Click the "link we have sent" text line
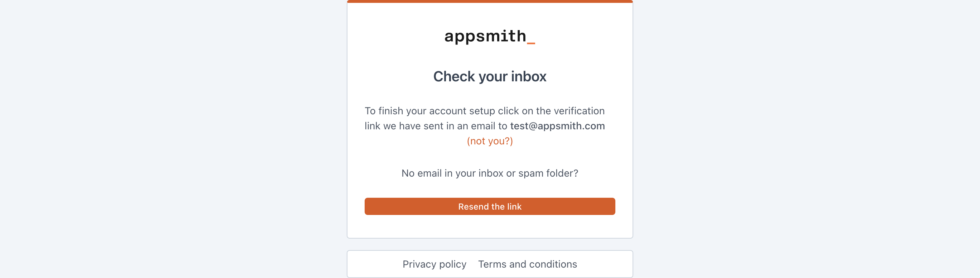Image resolution: width=980 pixels, height=278 pixels. coord(436,126)
